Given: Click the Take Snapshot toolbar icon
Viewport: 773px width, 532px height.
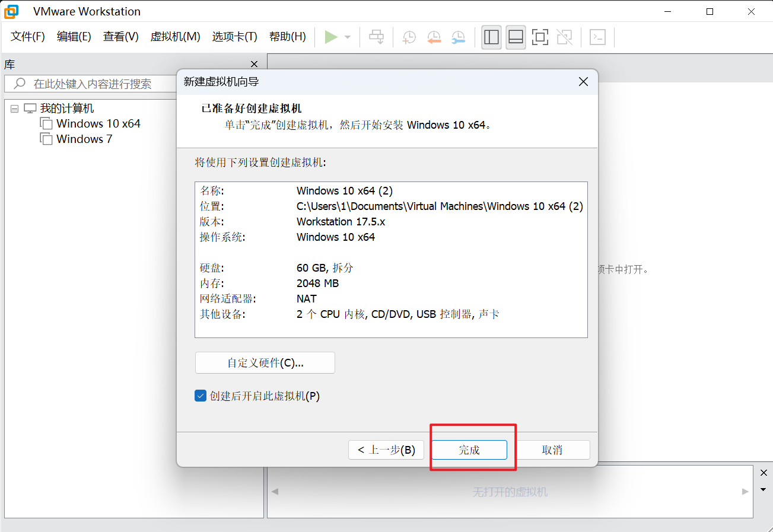Looking at the screenshot, I should click(409, 37).
